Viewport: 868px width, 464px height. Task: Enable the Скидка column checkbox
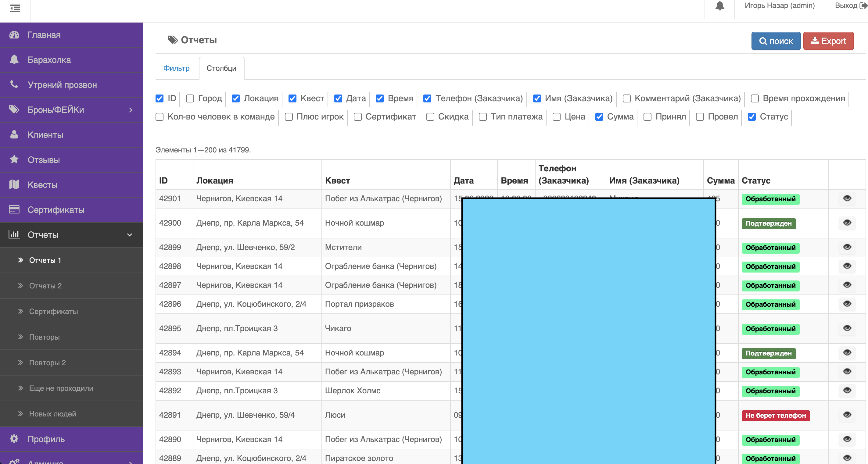click(x=430, y=117)
